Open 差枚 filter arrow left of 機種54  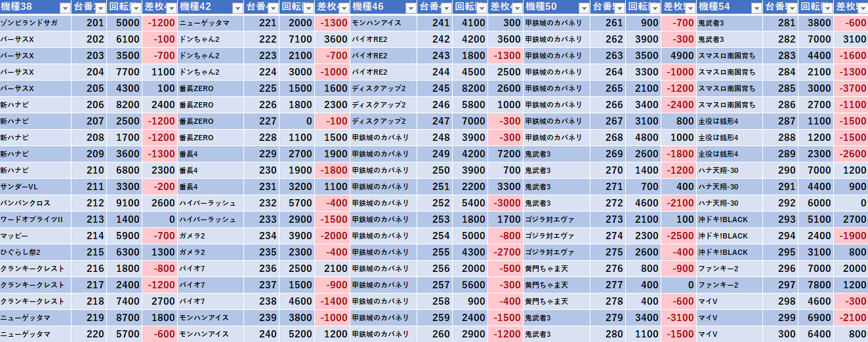click(x=690, y=8)
